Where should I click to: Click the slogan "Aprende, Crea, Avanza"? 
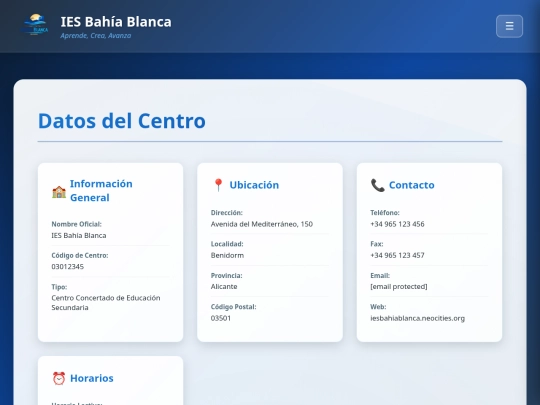[96, 35]
